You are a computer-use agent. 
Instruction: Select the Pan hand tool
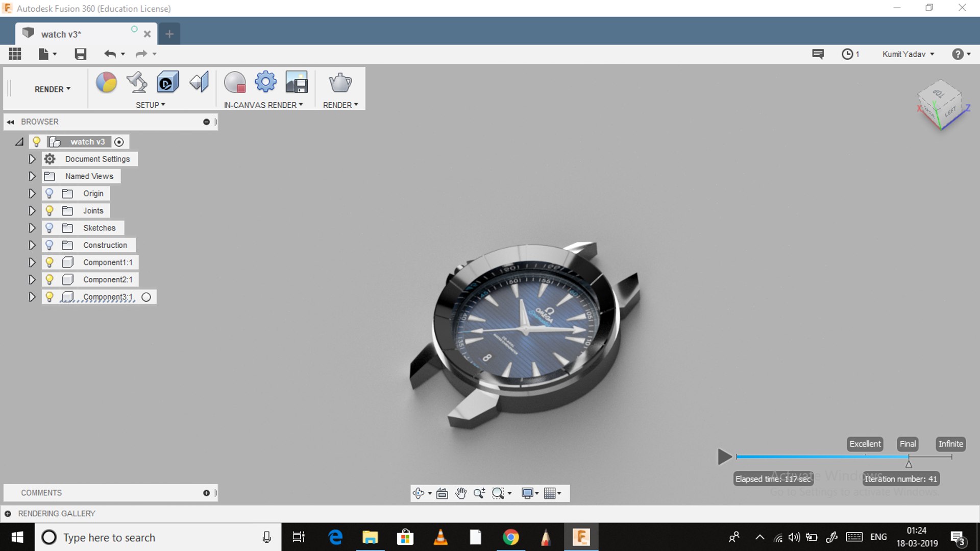tap(461, 493)
